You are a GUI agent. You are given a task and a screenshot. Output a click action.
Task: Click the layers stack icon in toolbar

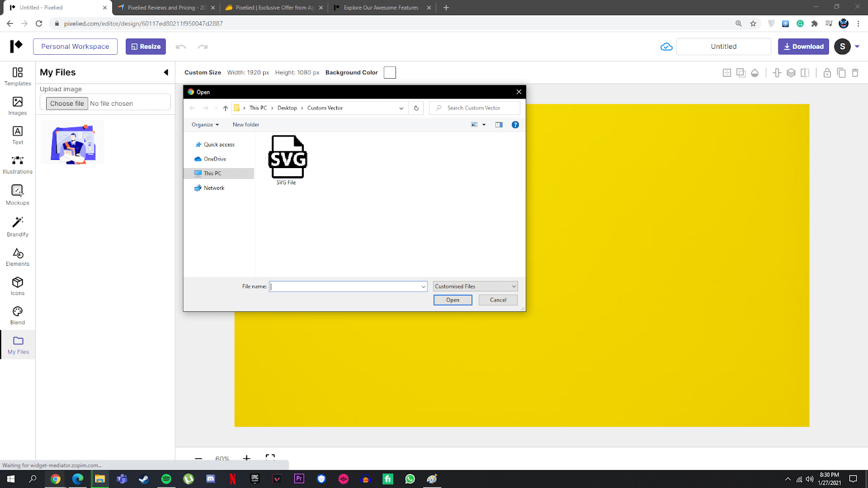(x=791, y=73)
